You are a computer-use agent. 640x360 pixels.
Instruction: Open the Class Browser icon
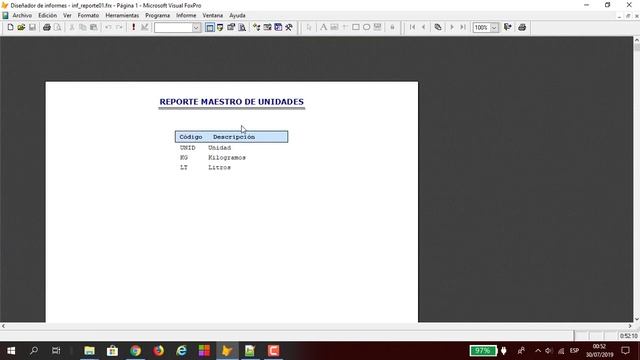pos(256,27)
